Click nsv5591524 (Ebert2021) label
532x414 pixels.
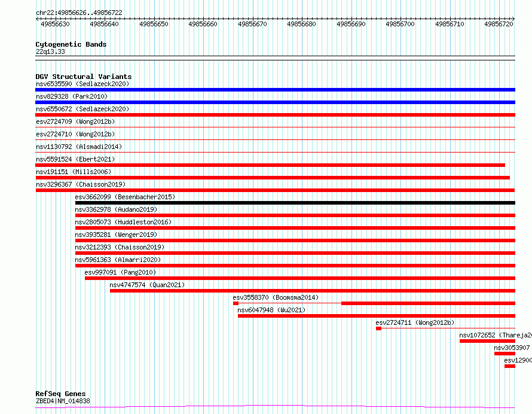click(x=75, y=159)
